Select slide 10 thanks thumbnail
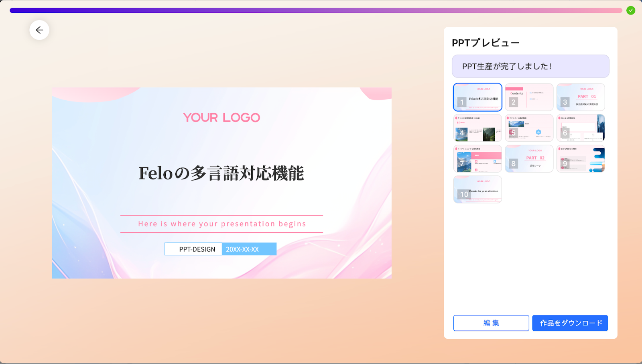This screenshot has width=642, height=364. tap(477, 189)
